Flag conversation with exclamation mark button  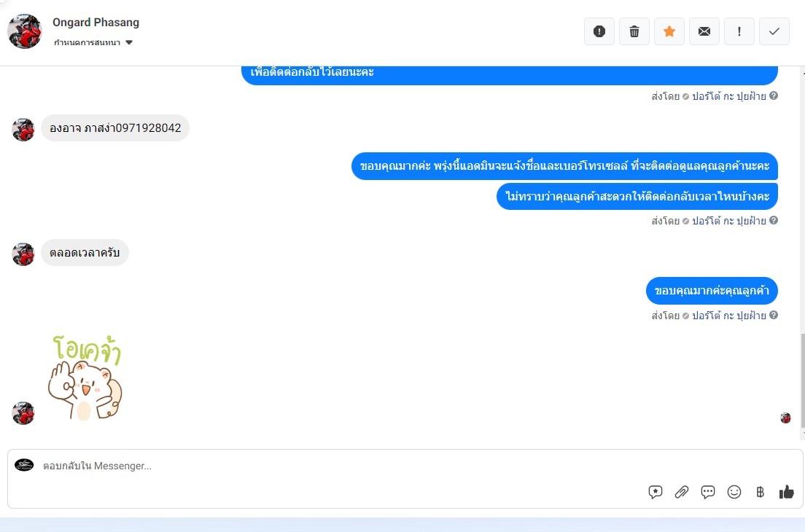tap(739, 31)
